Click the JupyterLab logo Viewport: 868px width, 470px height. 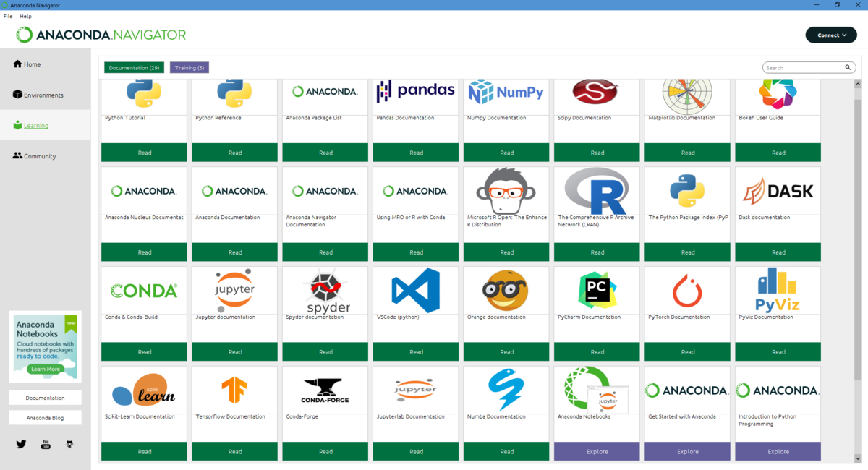[416, 390]
